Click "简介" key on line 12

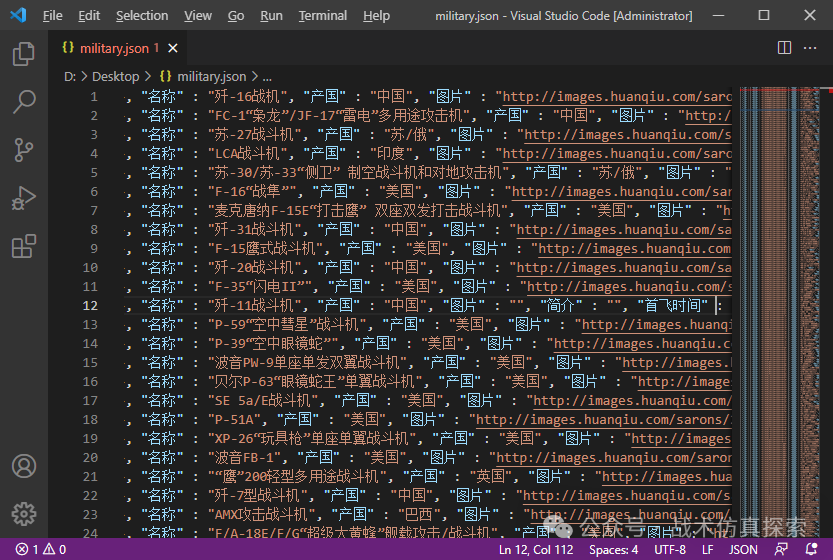pos(560,306)
